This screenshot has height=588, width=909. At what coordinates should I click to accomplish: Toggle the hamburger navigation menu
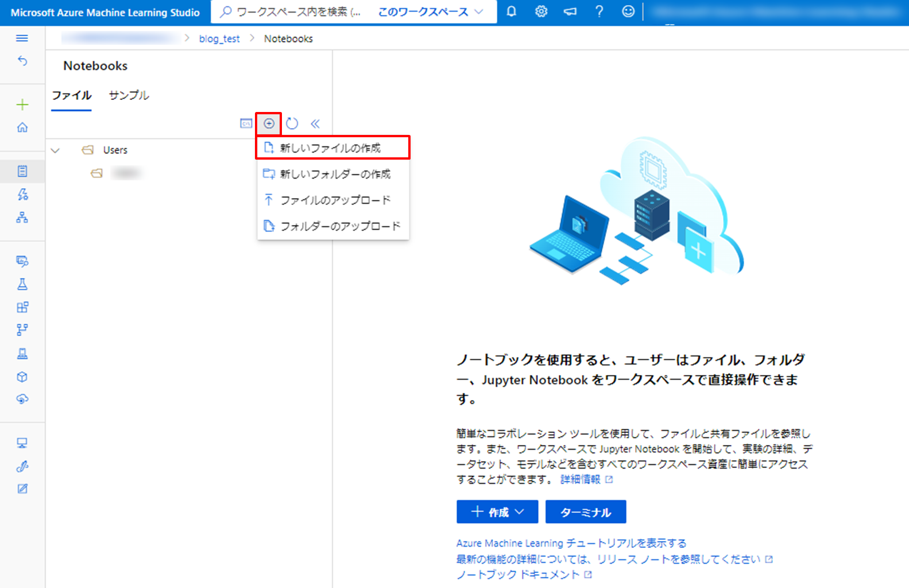[x=22, y=38]
